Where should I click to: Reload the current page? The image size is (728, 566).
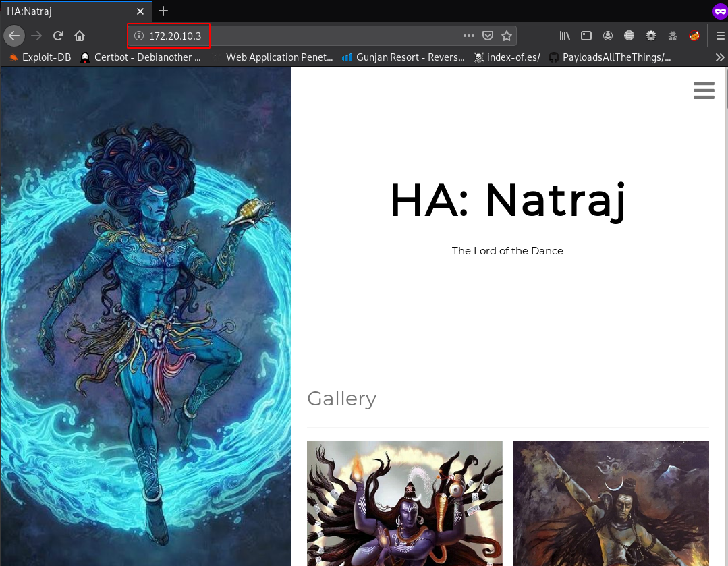point(58,36)
